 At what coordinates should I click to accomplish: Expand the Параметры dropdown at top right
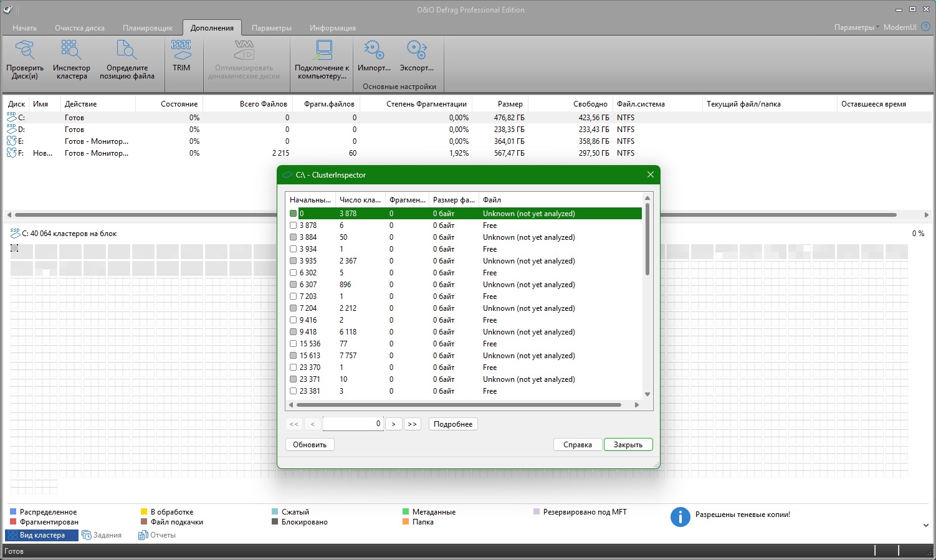click(x=856, y=27)
